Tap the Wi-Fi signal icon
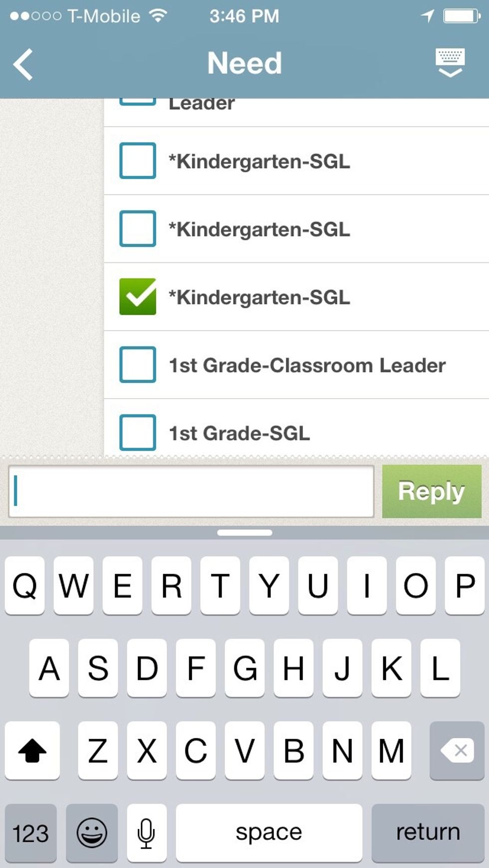This screenshot has width=489, height=868. [158, 16]
